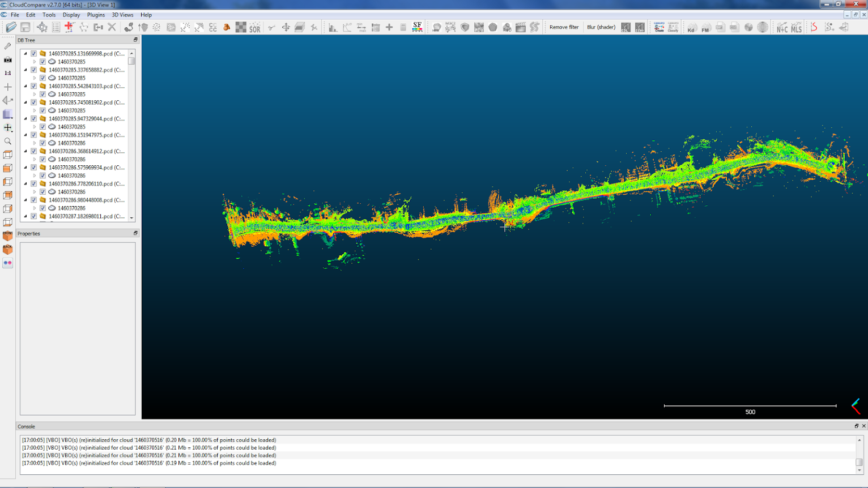Collapse the 1460370286.980448008.pcd tree node
The height and width of the screenshot is (488, 868).
[x=25, y=200]
